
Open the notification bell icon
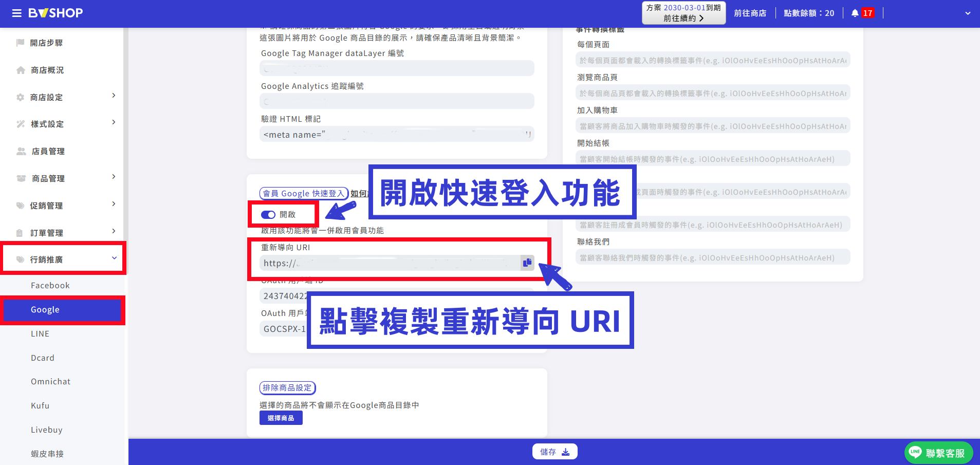[855, 13]
